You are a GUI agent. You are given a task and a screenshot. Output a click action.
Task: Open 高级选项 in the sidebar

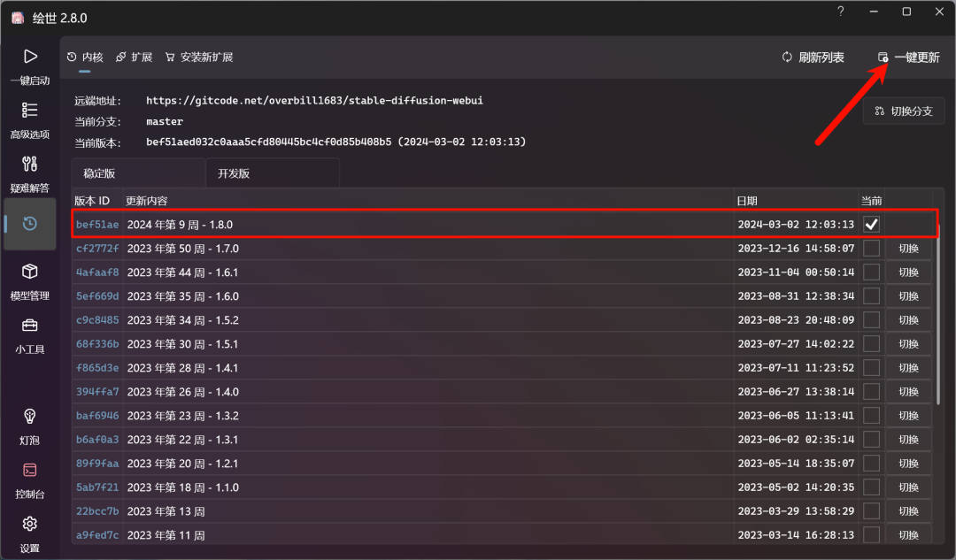tap(30, 120)
